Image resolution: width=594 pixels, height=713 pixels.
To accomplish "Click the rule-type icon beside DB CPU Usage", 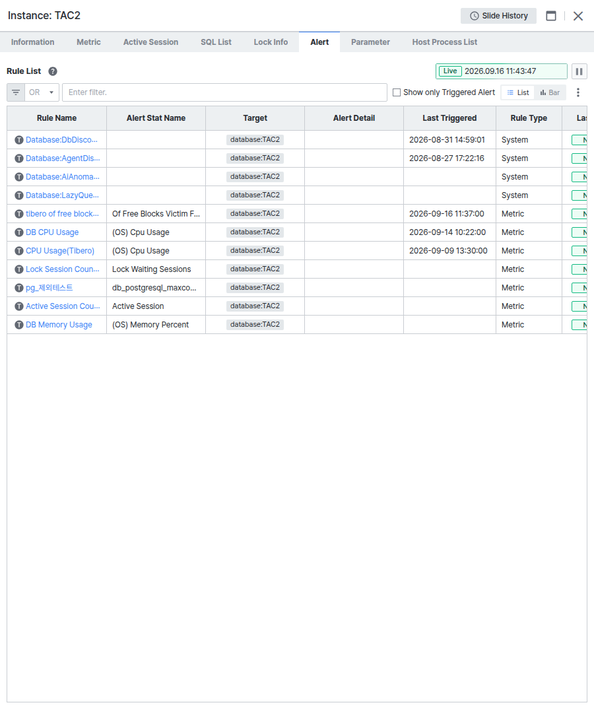I will (x=19, y=232).
